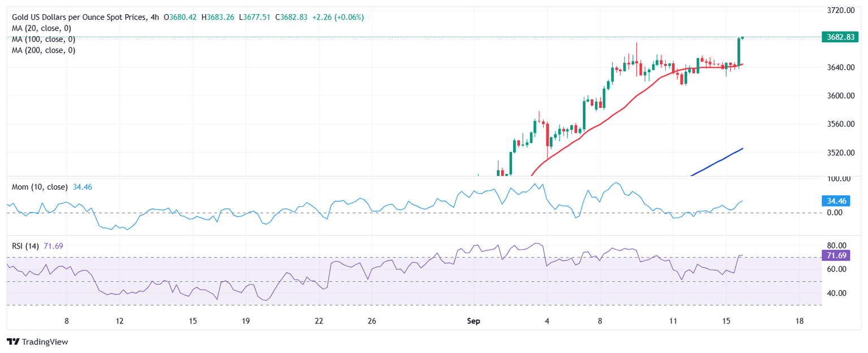Screen dimensions: 868x353
Task: Select the RSI (14) indicator label
Action: [25, 246]
